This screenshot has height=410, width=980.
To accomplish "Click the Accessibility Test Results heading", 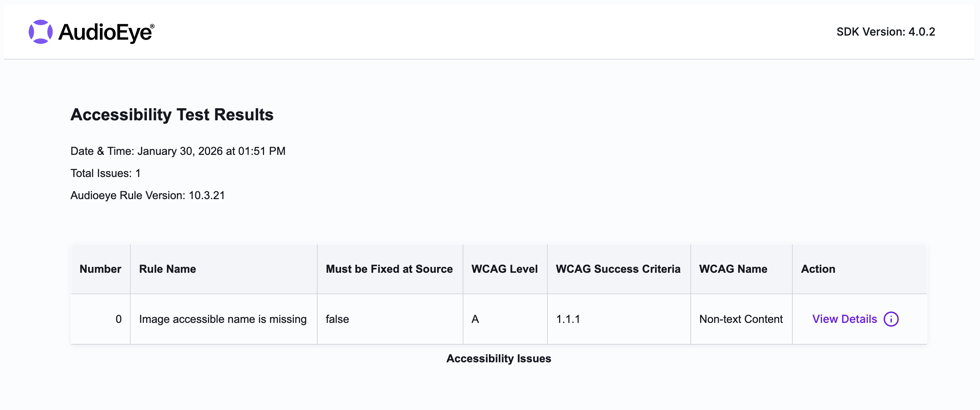I will point(172,114).
